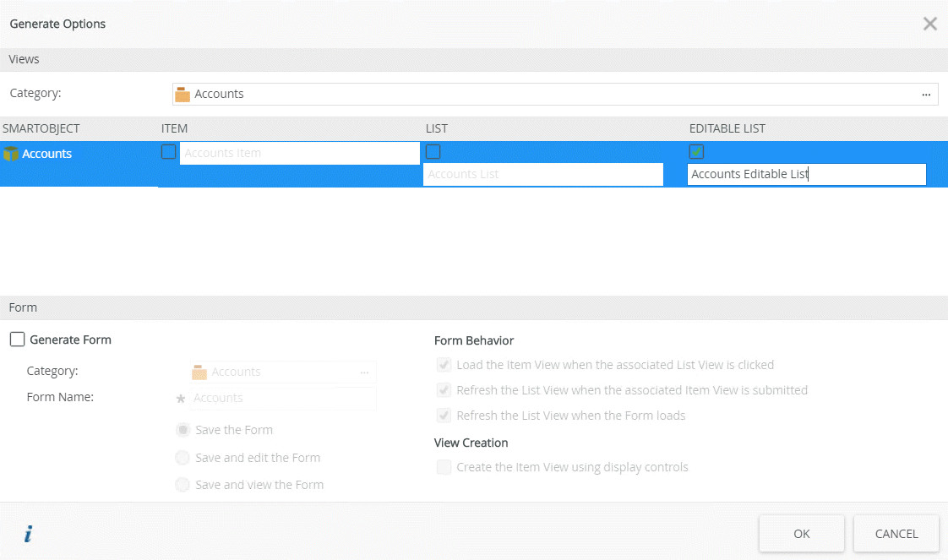948x560 pixels.
Task: Select Save and view the Form option
Action: tap(183, 485)
